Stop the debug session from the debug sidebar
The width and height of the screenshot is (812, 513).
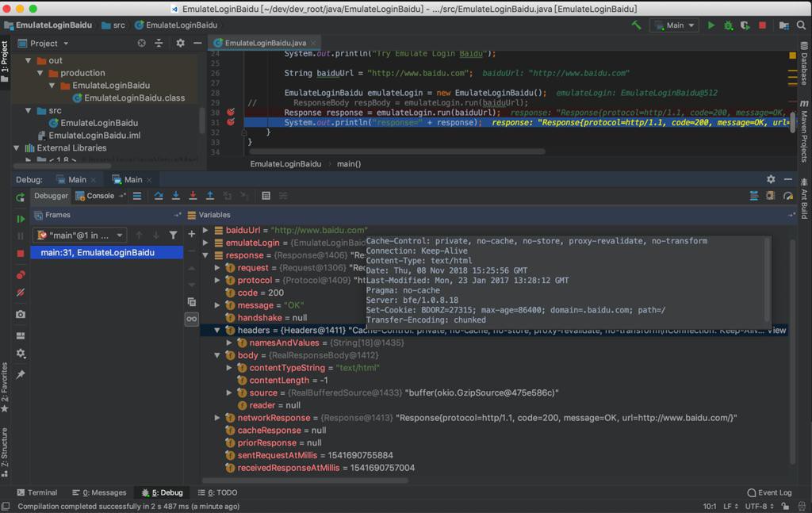pos(20,253)
